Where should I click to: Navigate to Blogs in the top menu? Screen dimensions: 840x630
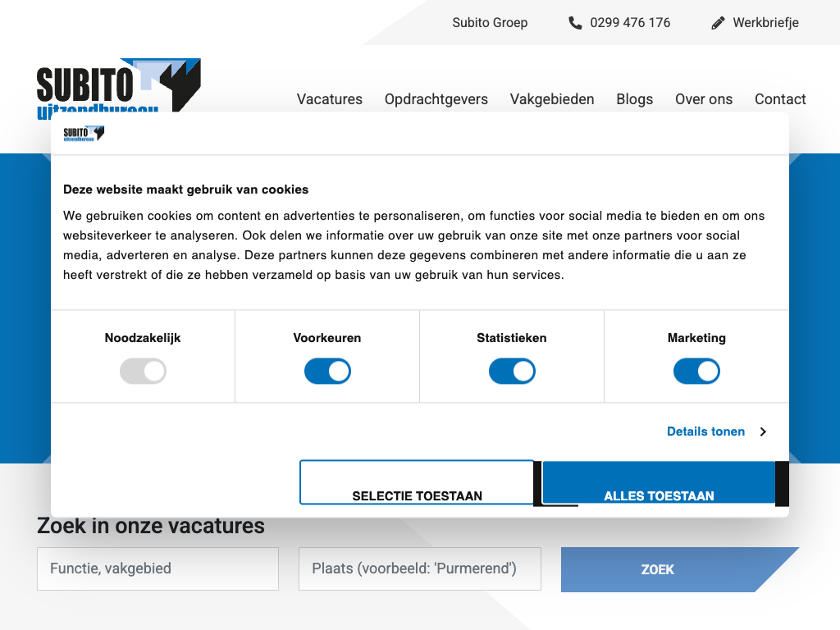pos(634,99)
